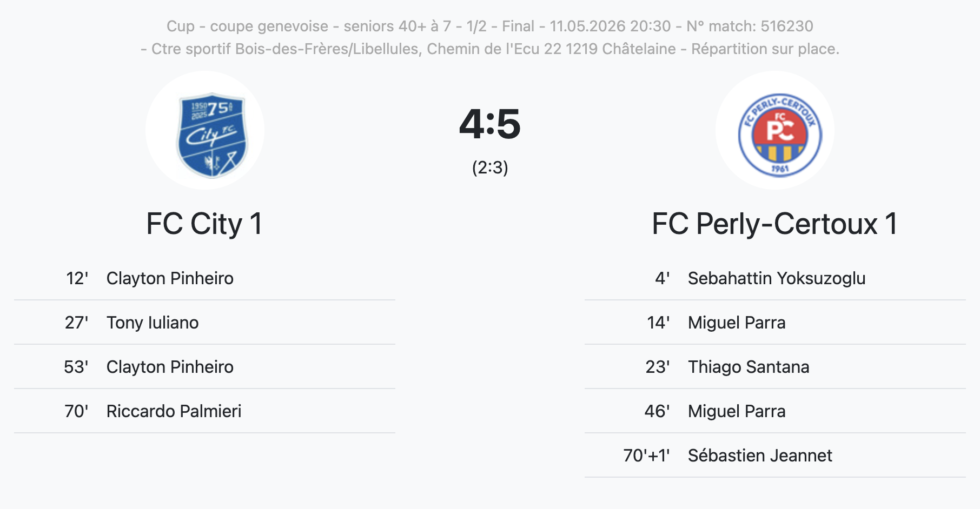Viewport: 980px width, 509px height.
Task: Click the 11.05.2026 20:30 match date
Action: click(610, 26)
